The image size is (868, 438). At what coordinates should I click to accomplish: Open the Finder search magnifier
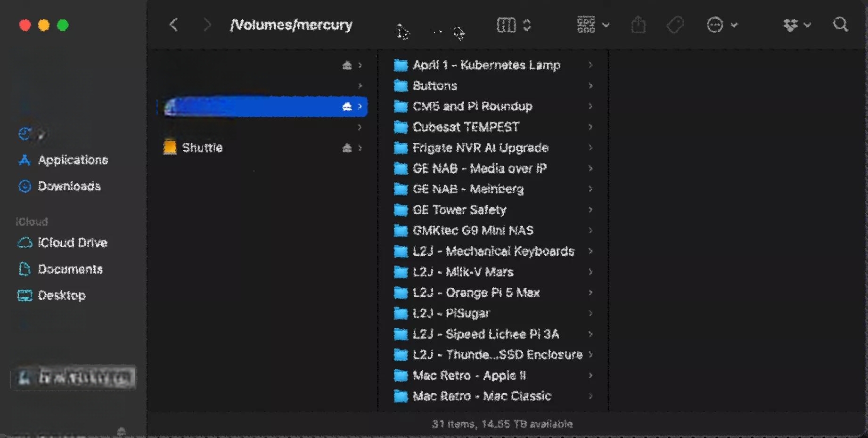pyautogui.click(x=840, y=24)
